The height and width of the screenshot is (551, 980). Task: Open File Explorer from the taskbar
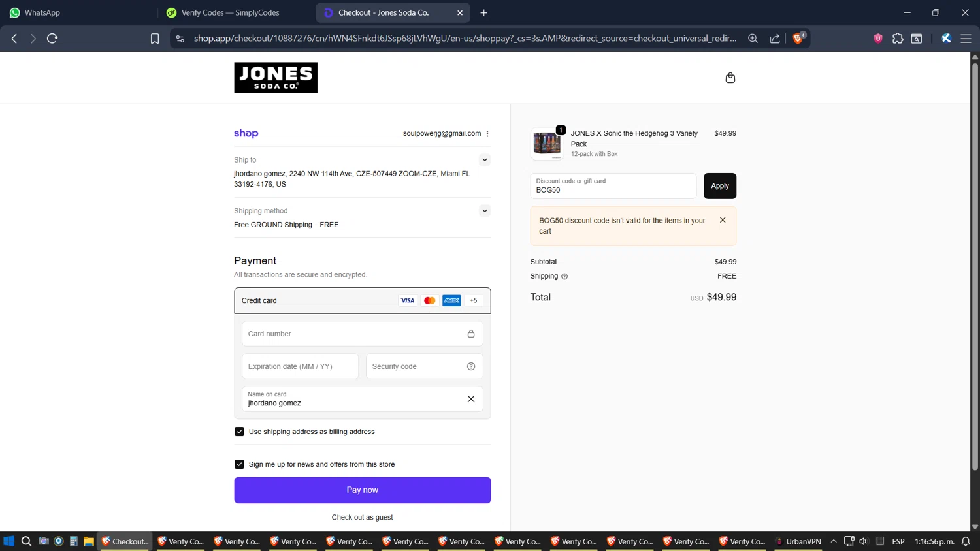[89, 541]
